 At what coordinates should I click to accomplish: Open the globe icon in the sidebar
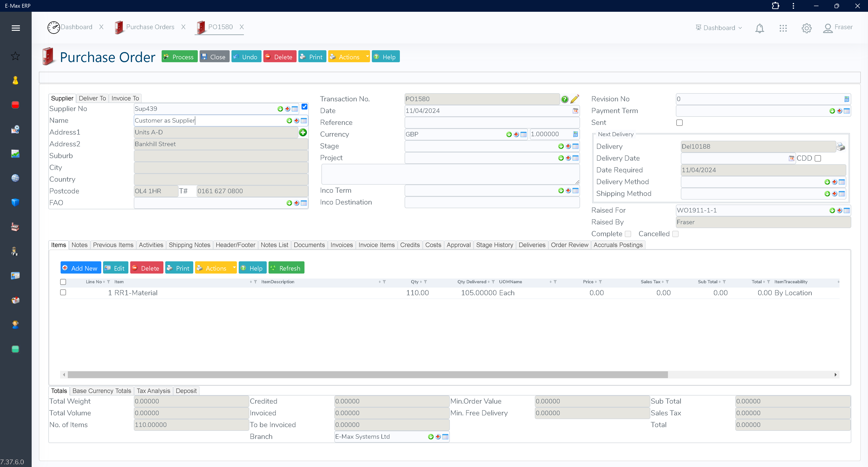click(15, 178)
